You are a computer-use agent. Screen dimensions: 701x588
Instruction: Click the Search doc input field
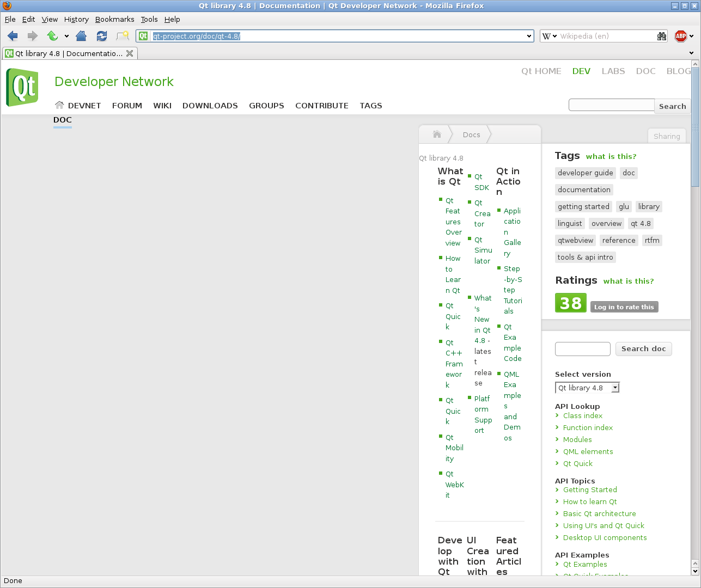583,349
